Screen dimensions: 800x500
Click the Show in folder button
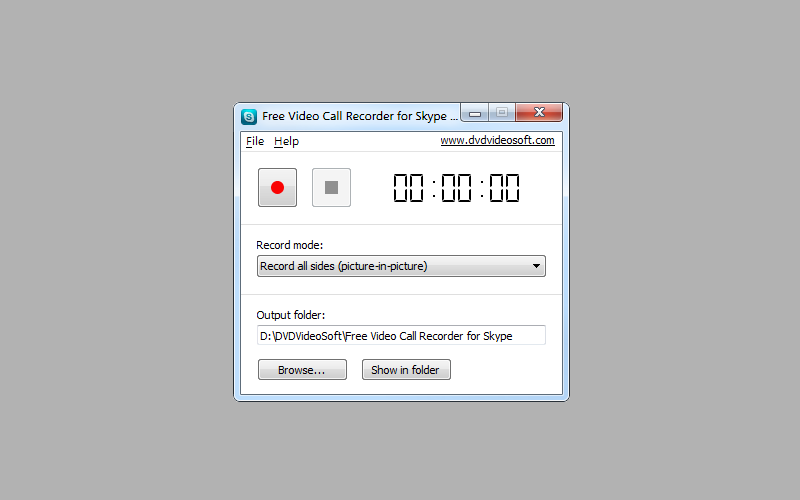(x=406, y=369)
